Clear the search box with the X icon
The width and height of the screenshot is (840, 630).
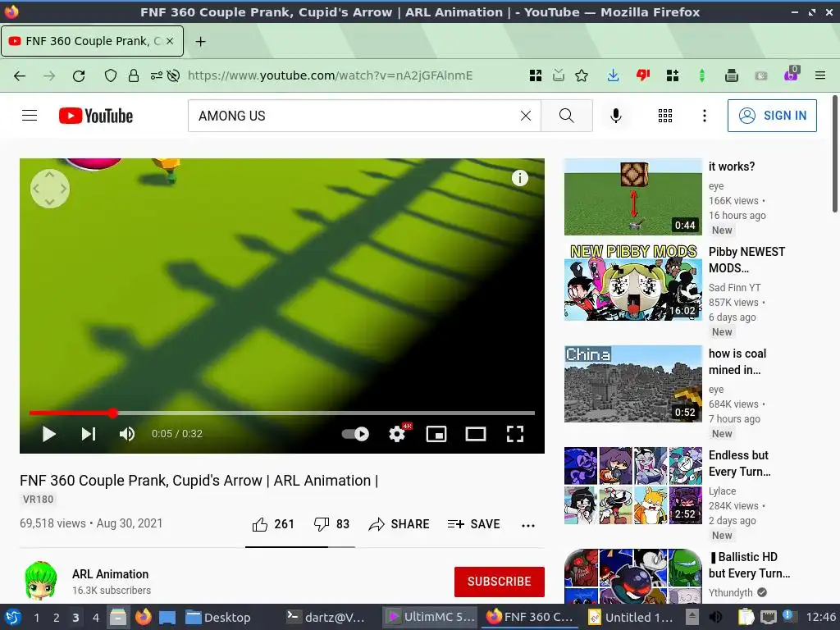coord(526,116)
